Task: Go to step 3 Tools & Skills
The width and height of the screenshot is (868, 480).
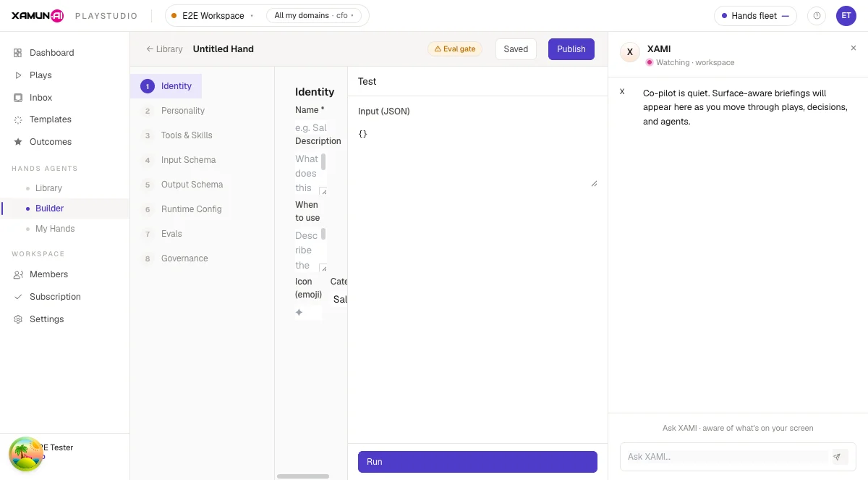Action: click(177, 135)
